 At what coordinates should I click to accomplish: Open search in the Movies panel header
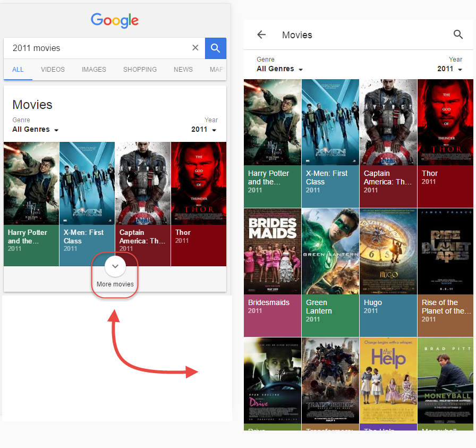click(458, 35)
